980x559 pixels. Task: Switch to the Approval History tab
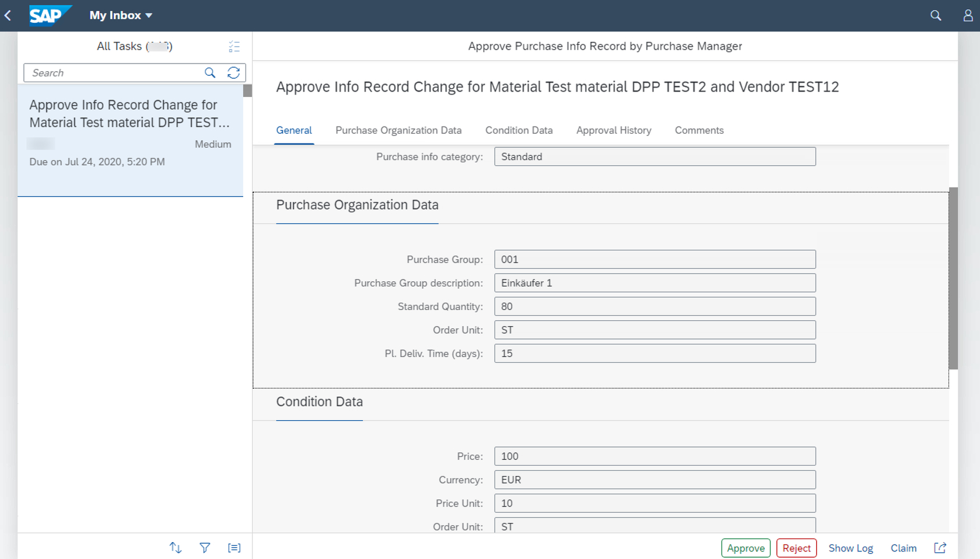pyautogui.click(x=614, y=131)
